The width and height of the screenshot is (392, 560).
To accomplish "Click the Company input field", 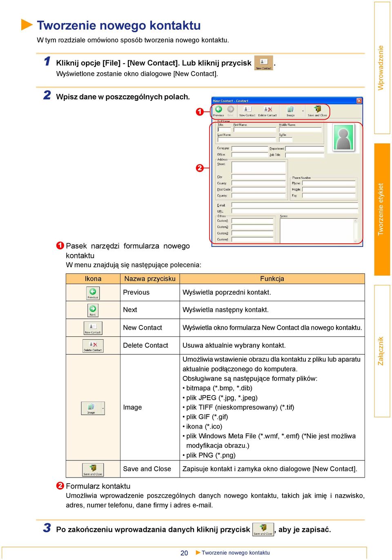I will coord(249,149).
